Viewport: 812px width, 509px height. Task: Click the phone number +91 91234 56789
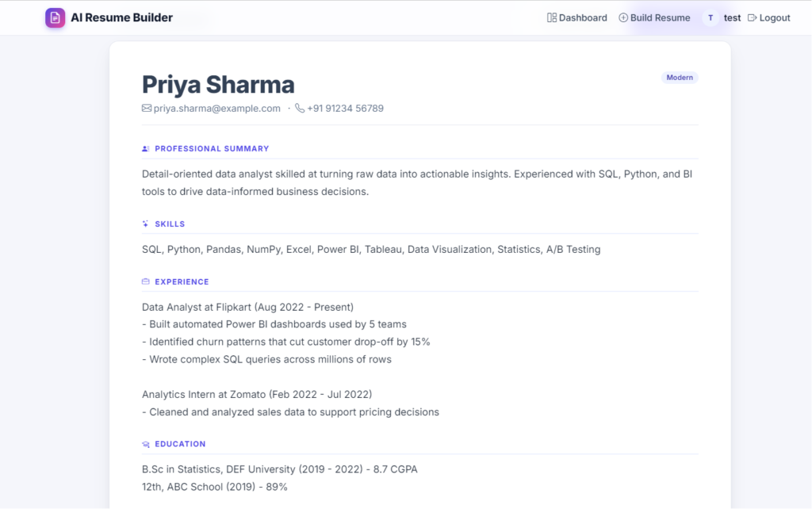(346, 108)
